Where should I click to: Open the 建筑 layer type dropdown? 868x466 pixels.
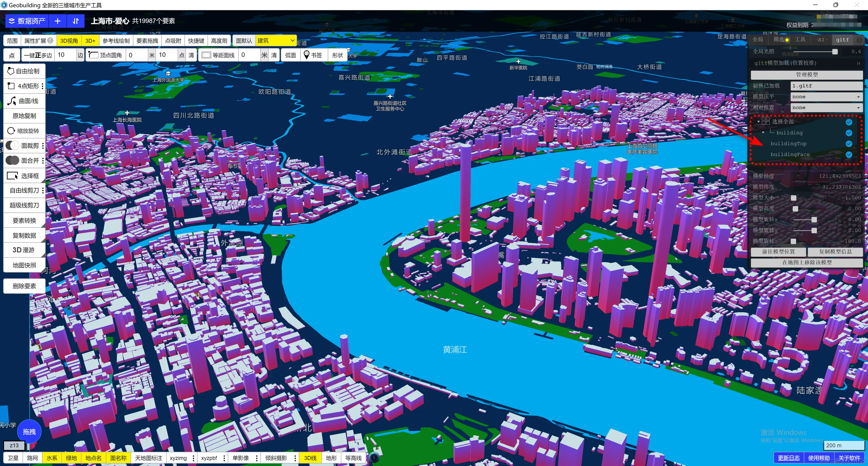pyautogui.click(x=276, y=40)
